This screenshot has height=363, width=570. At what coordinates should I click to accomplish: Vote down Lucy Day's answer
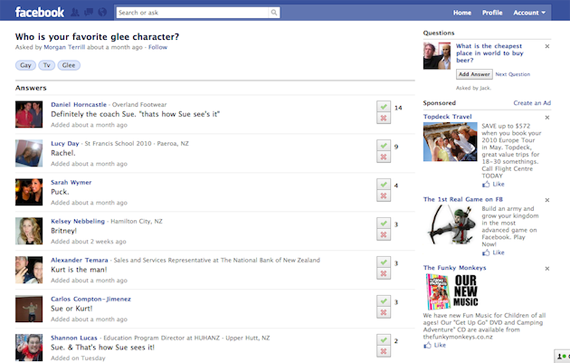[384, 157]
